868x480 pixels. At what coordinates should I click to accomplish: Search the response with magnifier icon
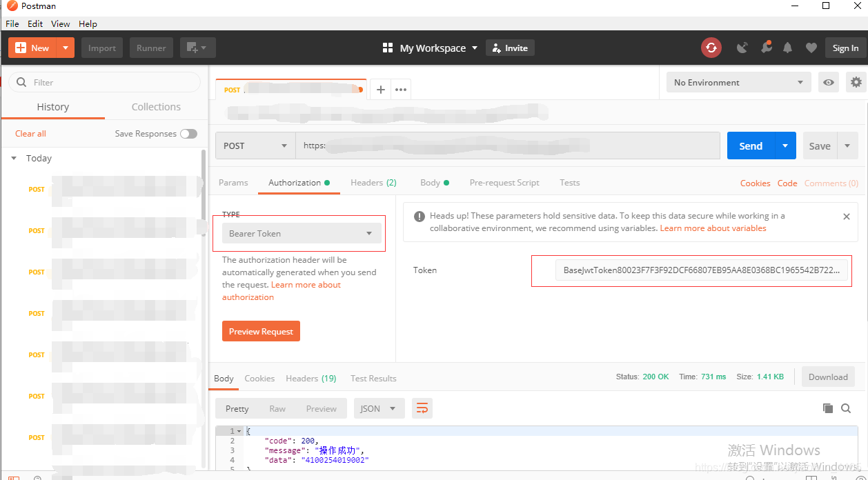(x=846, y=408)
